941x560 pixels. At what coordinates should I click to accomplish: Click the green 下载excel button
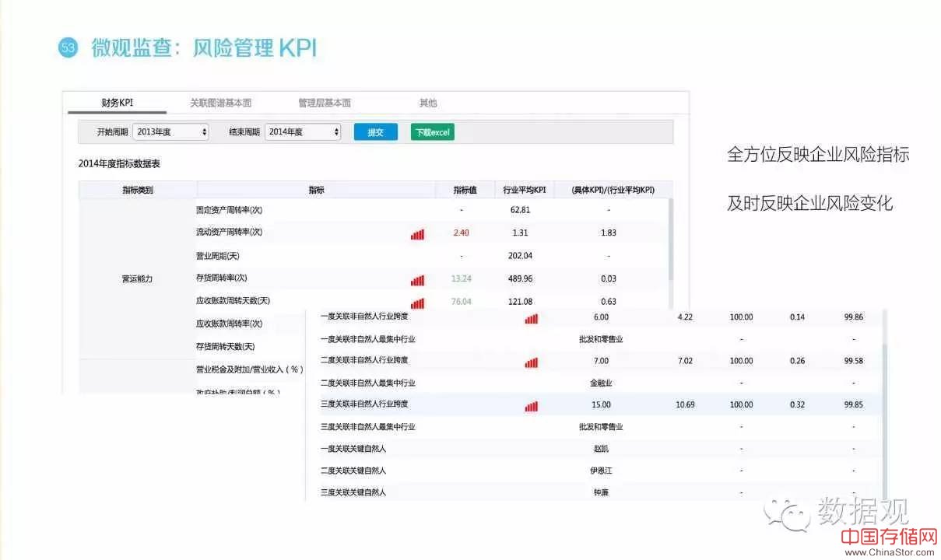click(432, 132)
